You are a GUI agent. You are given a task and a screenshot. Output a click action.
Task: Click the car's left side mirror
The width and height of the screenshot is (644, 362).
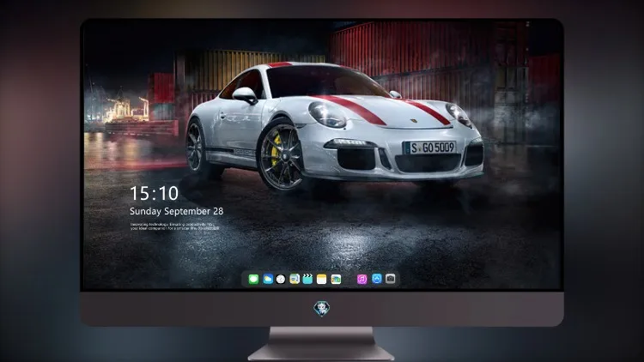245,95
